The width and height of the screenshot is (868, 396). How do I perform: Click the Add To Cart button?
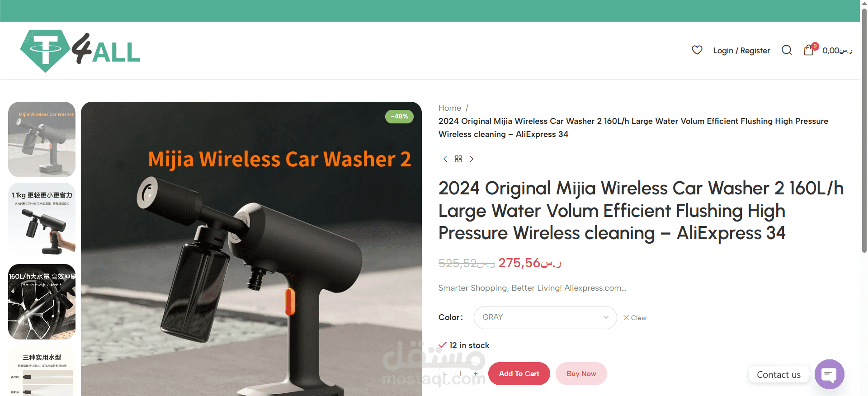coord(519,374)
